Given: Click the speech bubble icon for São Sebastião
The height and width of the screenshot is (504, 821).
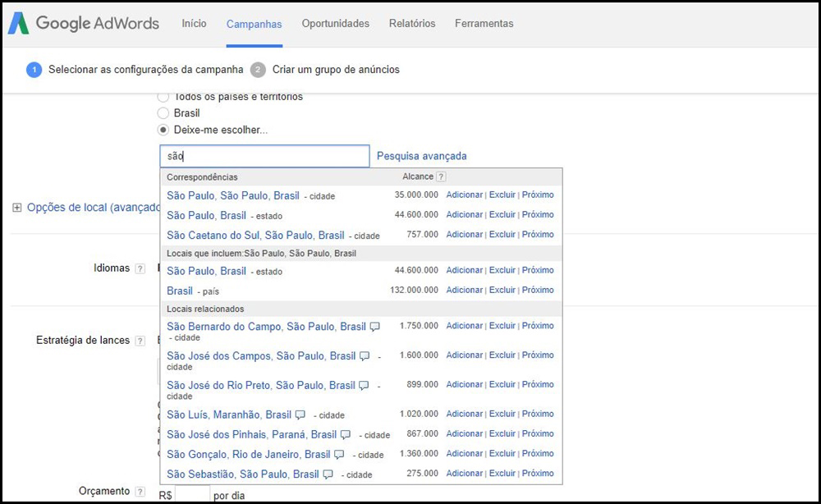Looking at the screenshot, I should tap(328, 474).
